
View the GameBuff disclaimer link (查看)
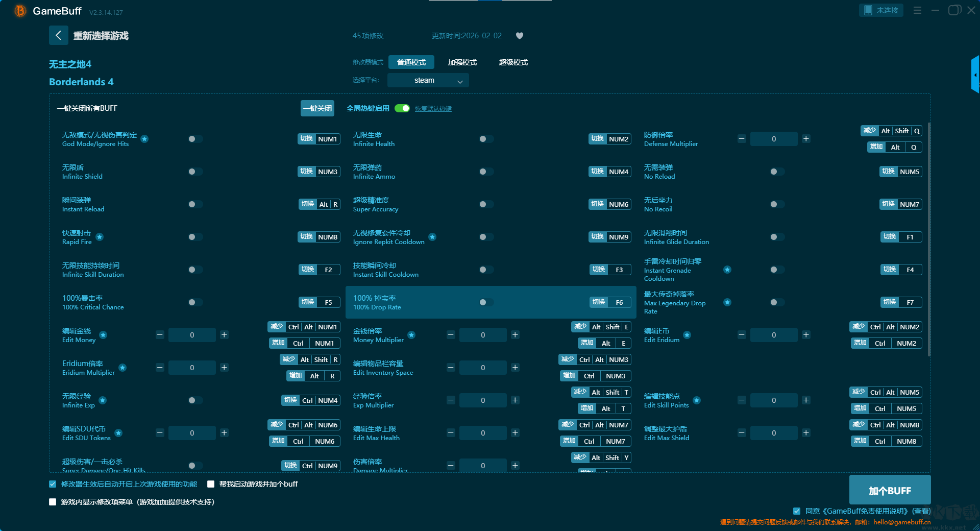coord(921,511)
